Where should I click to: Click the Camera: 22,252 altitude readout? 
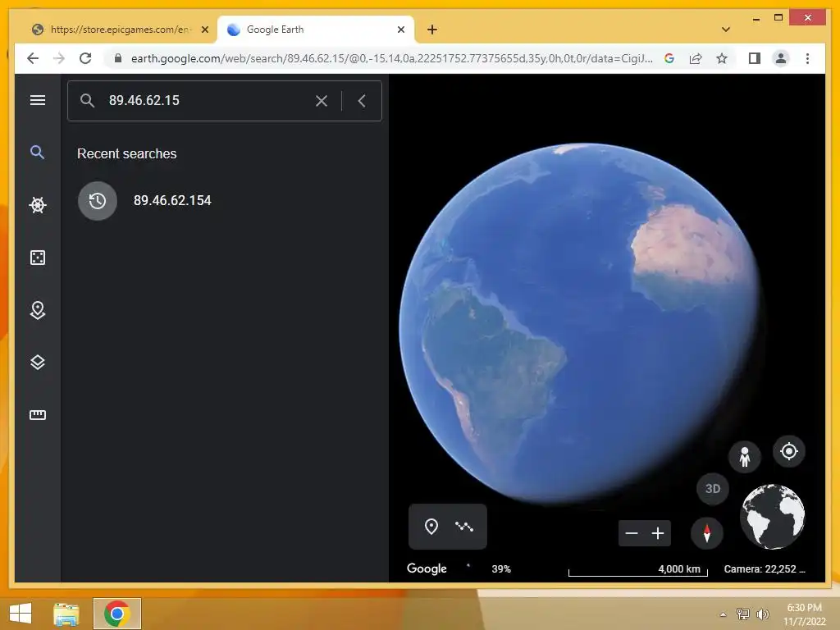click(765, 569)
